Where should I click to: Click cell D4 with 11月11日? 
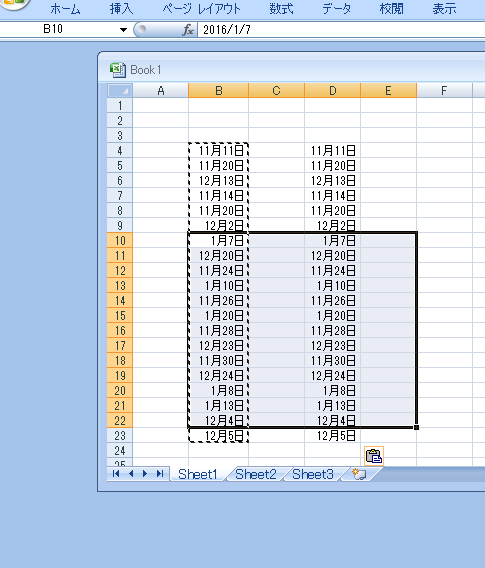pos(333,150)
